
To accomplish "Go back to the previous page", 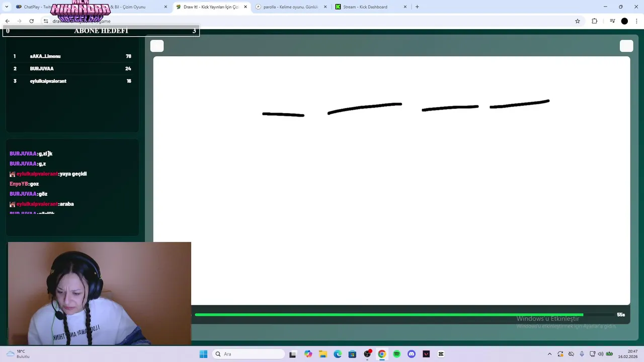I will coord(7,21).
